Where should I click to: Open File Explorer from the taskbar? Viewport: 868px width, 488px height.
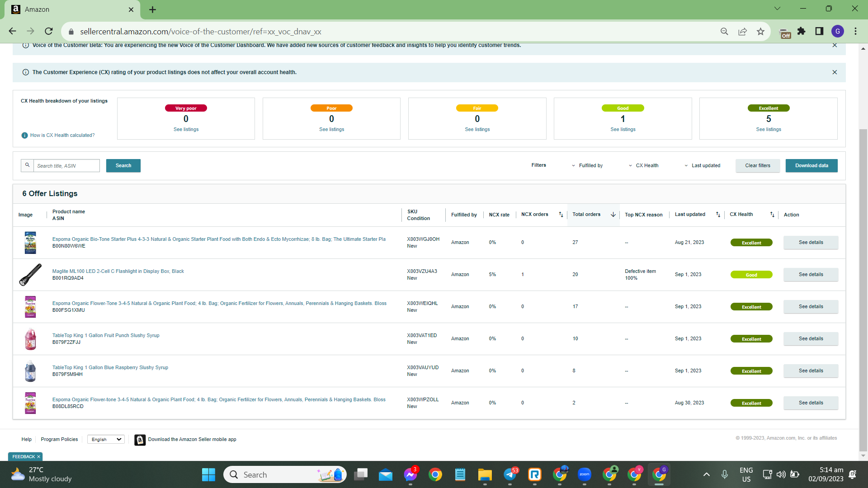pos(485,474)
